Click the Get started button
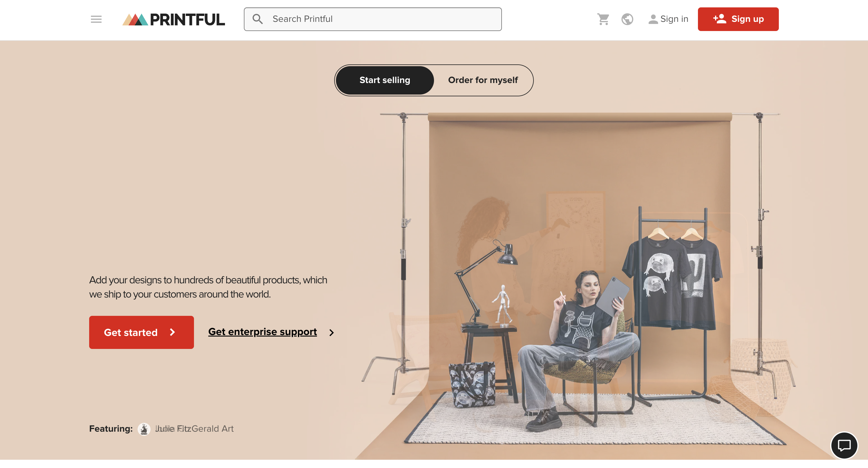 point(141,332)
